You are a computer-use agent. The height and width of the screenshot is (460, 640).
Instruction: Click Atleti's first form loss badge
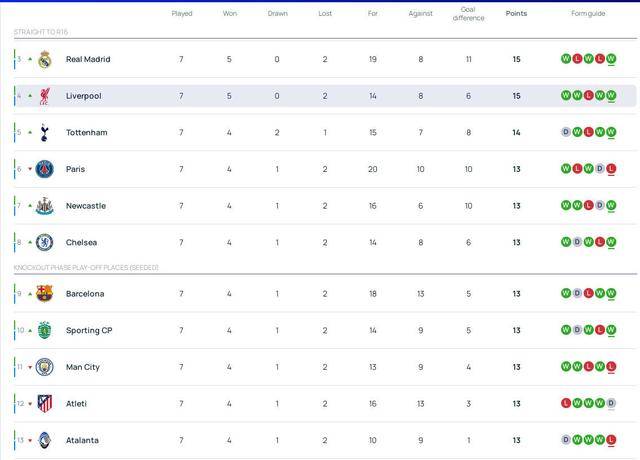coord(566,404)
